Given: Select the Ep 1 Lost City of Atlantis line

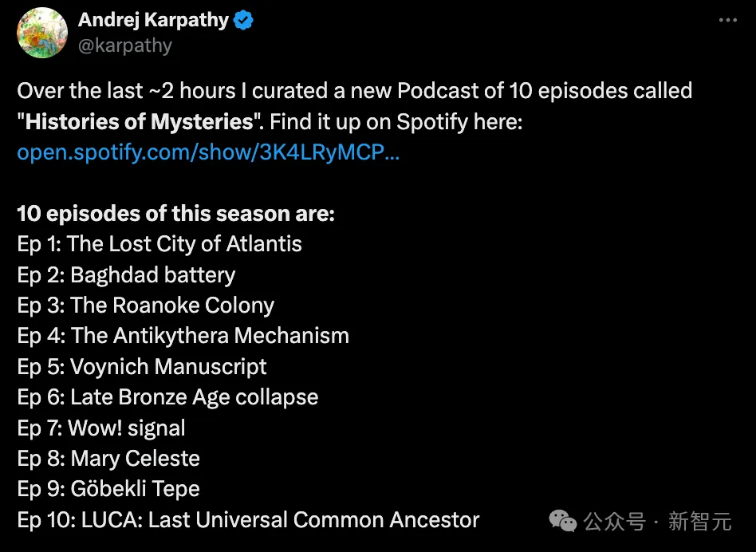Looking at the screenshot, I should coord(159,244).
